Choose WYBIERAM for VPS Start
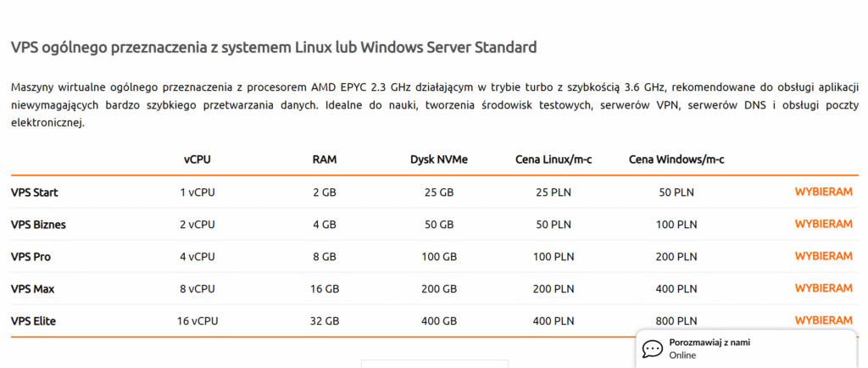 (x=823, y=192)
